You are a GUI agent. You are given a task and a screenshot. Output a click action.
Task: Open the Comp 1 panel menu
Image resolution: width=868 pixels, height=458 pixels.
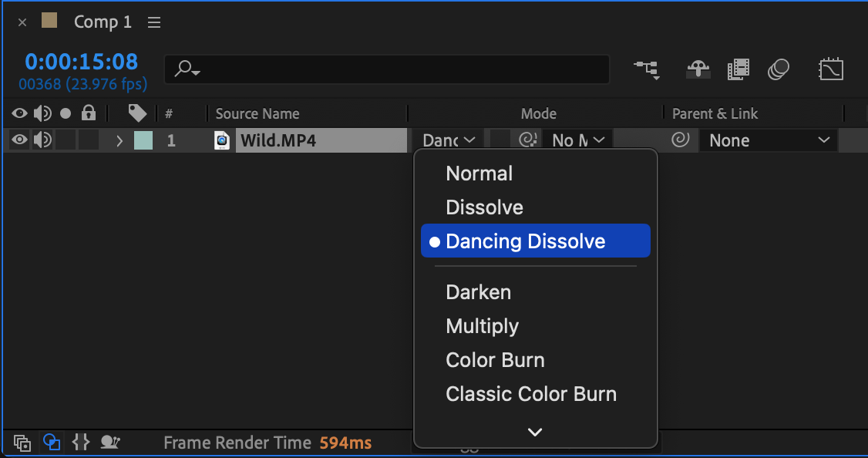click(x=154, y=22)
